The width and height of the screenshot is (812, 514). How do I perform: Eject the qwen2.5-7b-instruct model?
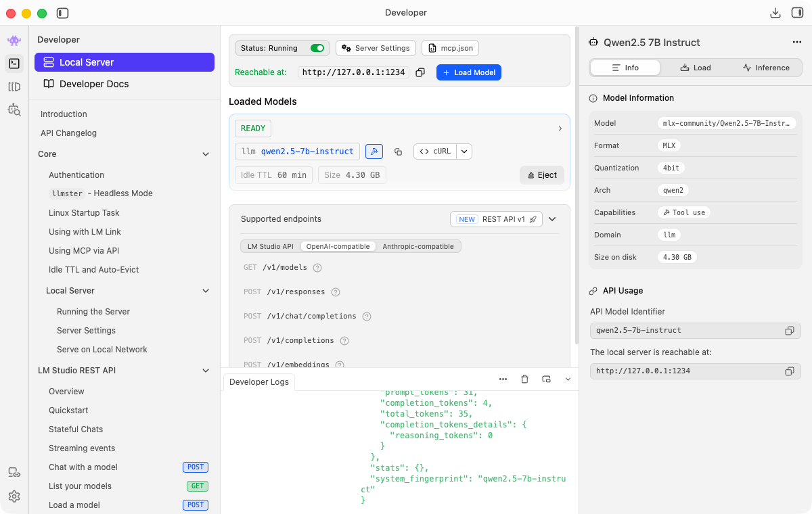tap(541, 174)
